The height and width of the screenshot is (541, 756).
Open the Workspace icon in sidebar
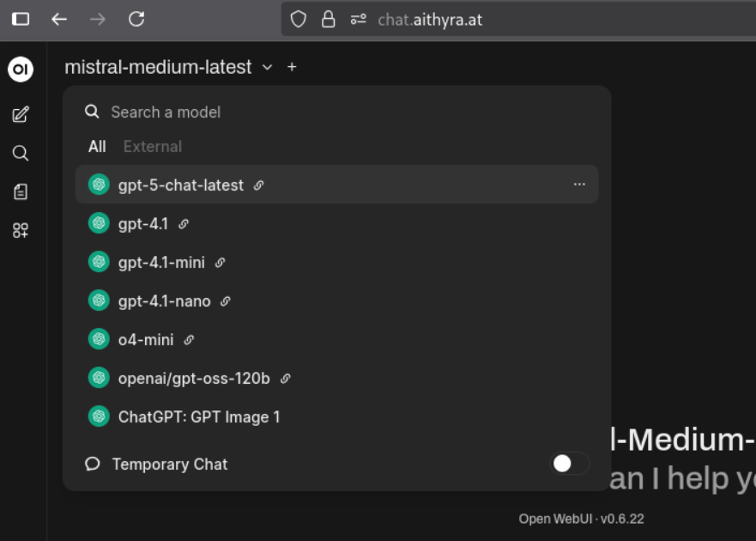[21, 230]
